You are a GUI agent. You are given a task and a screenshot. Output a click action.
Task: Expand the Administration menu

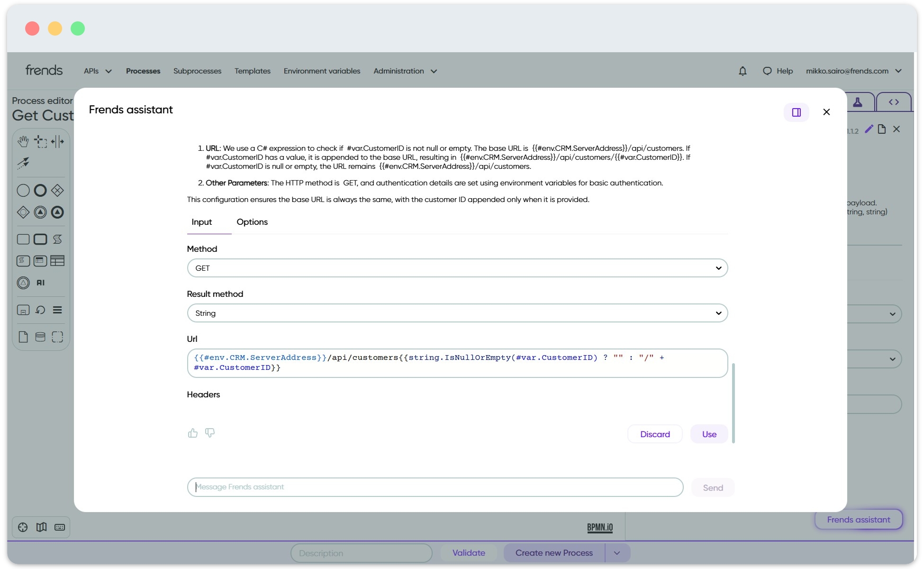(404, 71)
